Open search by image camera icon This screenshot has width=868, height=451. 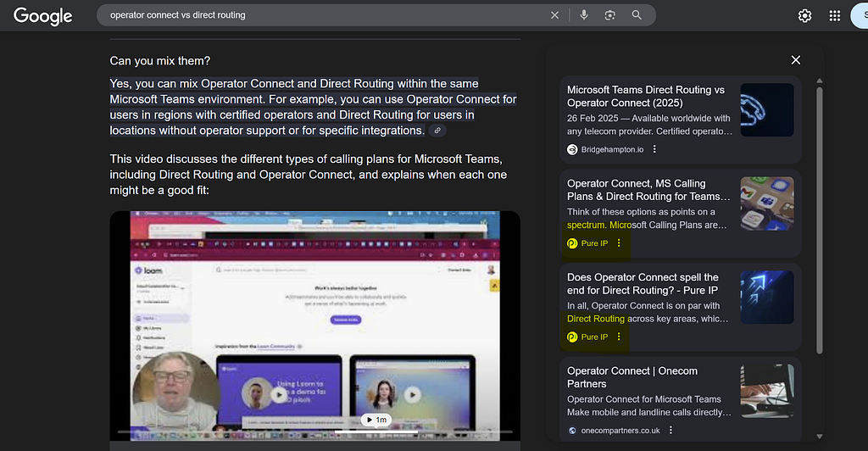pos(610,15)
